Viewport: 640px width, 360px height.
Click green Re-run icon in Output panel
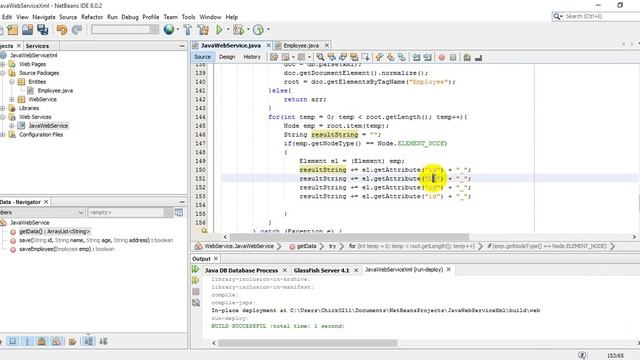196,269
